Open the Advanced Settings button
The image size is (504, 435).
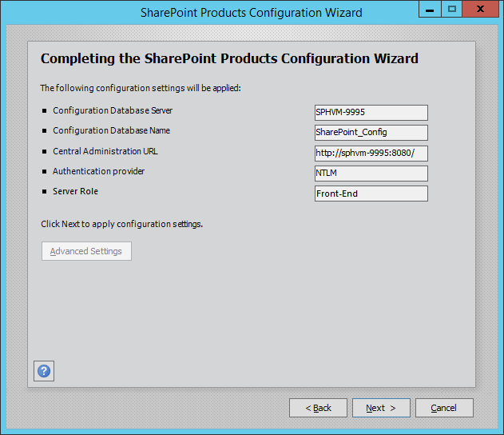click(86, 251)
